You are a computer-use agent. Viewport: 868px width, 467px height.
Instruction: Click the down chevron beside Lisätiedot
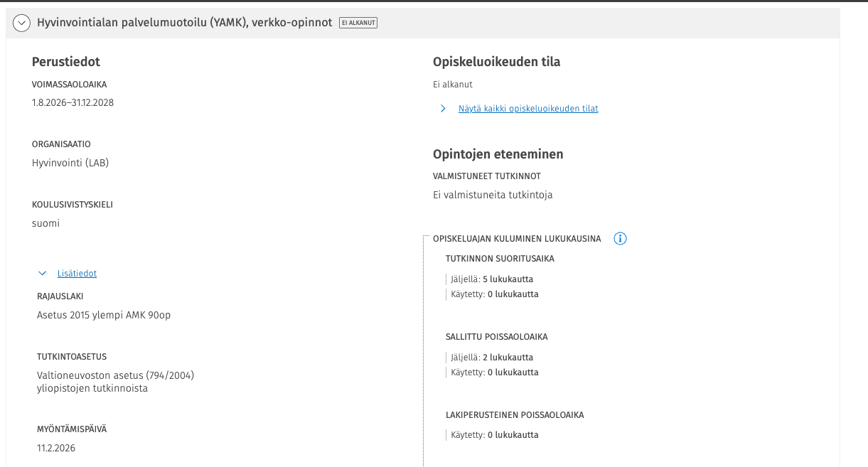[43, 274]
